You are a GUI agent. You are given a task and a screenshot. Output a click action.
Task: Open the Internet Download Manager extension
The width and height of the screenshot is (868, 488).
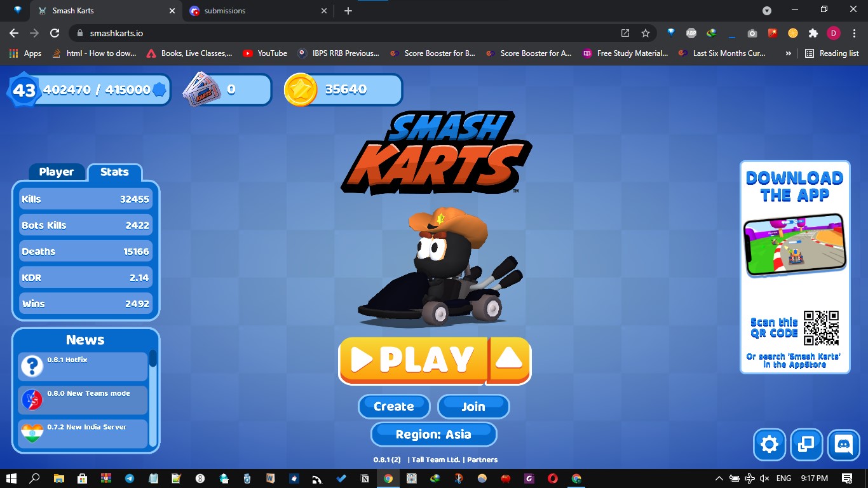712,33
